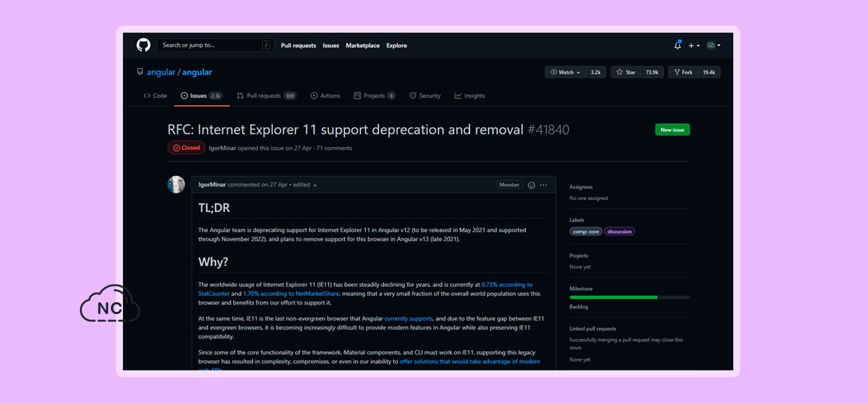
Task: Click the '71 comments' text
Action: (x=335, y=148)
